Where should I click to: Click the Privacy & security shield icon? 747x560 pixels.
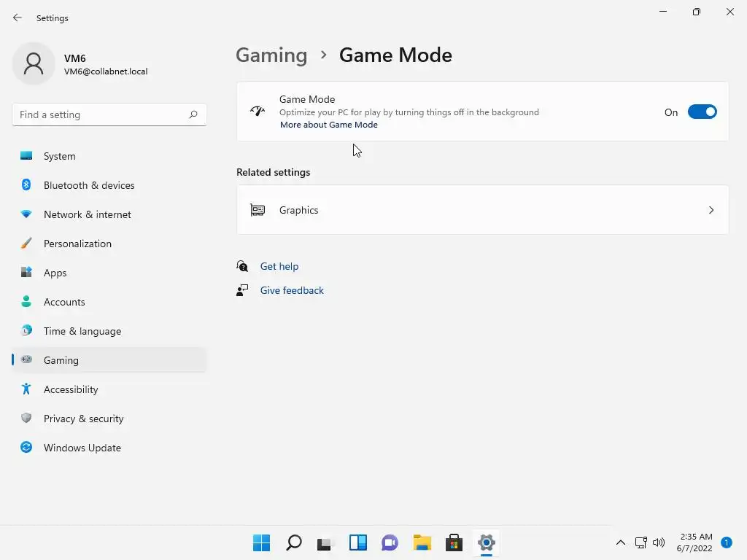coord(26,418)
